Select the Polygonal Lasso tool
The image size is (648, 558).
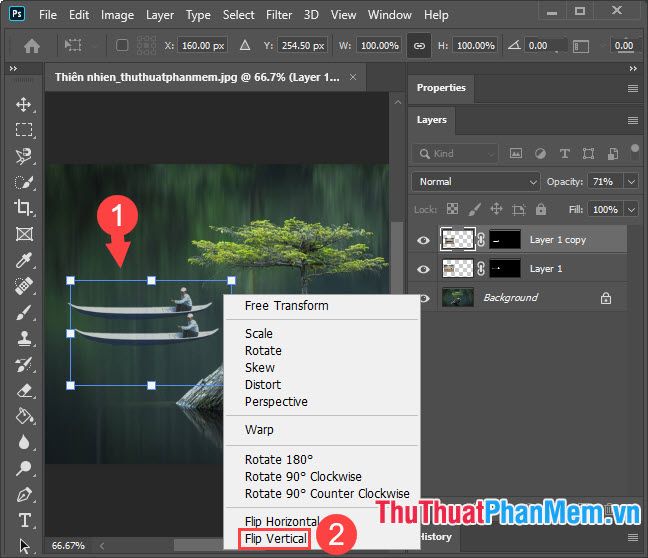pyautogui.click(x=24, y=156)
